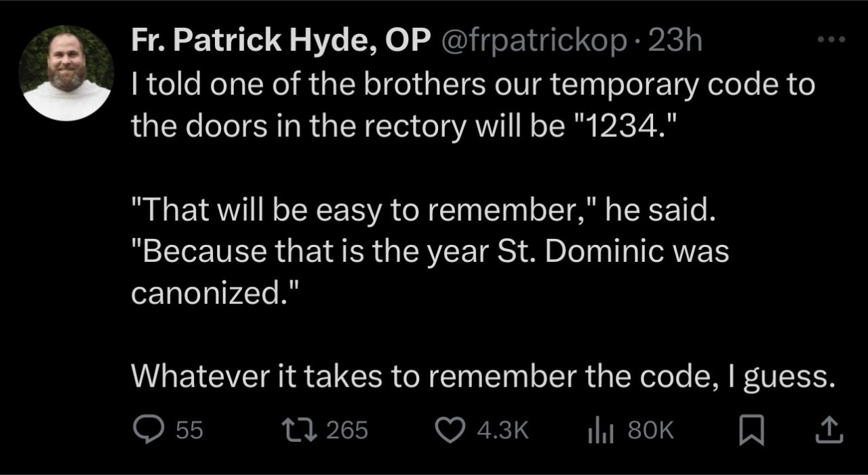Click the repost count 265
Image resolution: width=868 pixels, height=475 pixels.
click(347, 430)
